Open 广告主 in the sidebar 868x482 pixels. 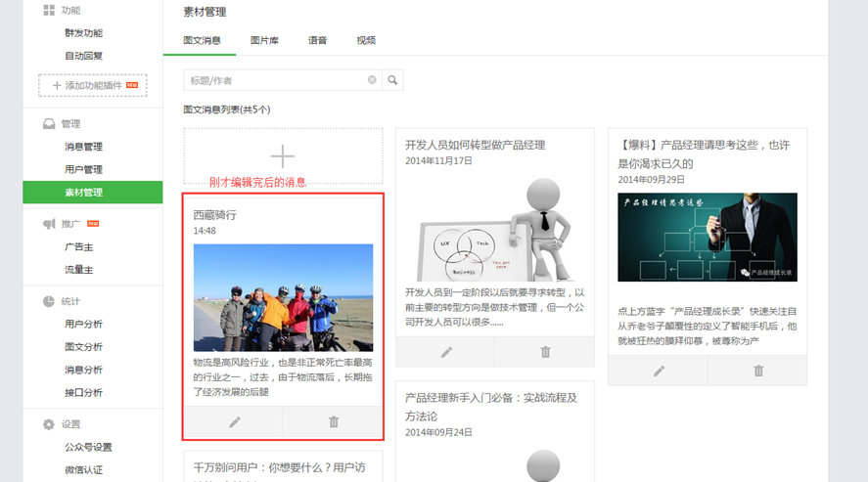click(78, 247)
